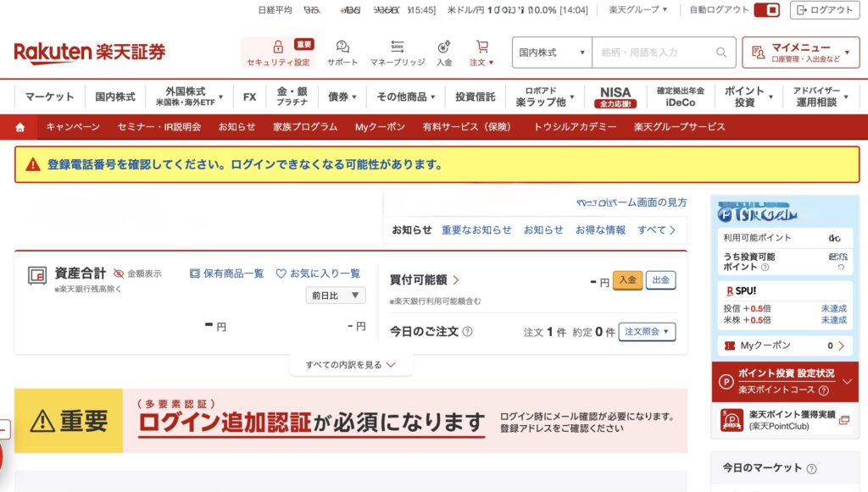Open My Coupon link in red bar
868x492 pixels.
click(x=380, y=127)
